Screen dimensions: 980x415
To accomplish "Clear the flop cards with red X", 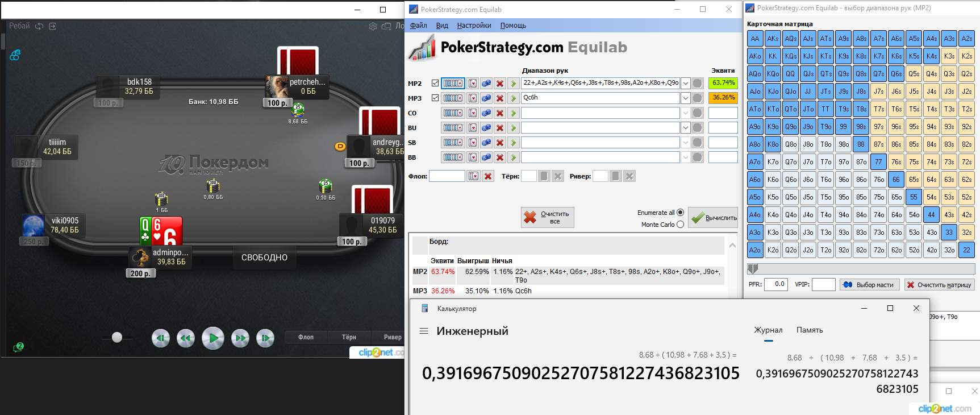I will [488, 176].
